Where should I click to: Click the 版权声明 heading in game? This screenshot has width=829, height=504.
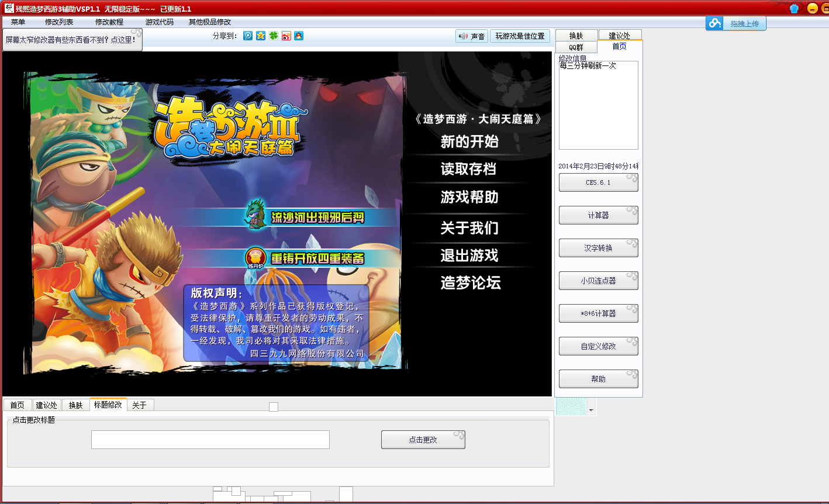pos(216,293)
